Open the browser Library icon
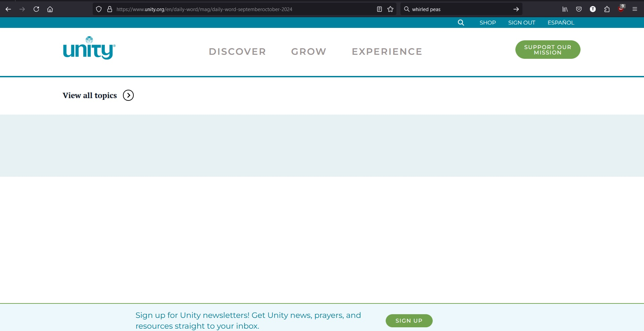Image resolution: width=644 pixels, height=331 pixels. coord(565,9)
